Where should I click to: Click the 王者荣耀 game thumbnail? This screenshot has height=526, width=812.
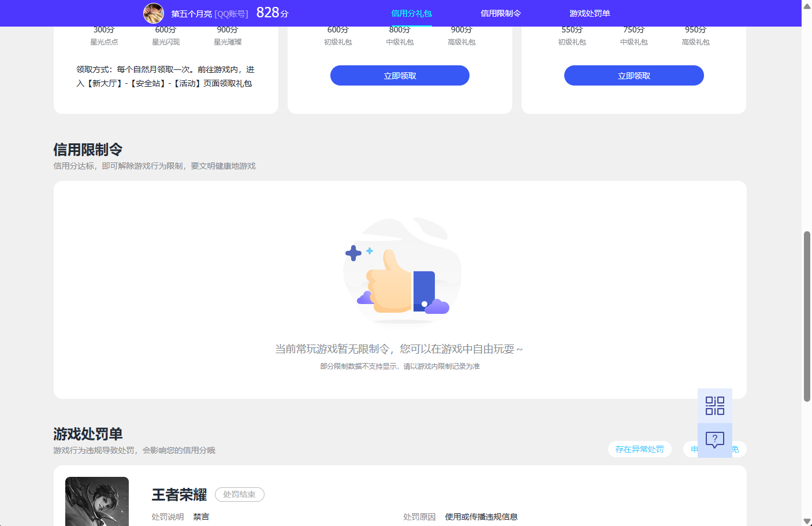tap(96, 502)
